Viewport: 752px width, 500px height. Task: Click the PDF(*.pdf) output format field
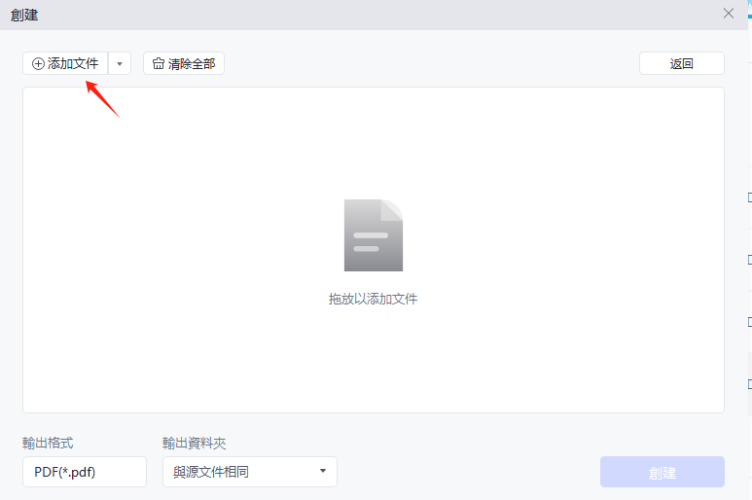(84, 472)
